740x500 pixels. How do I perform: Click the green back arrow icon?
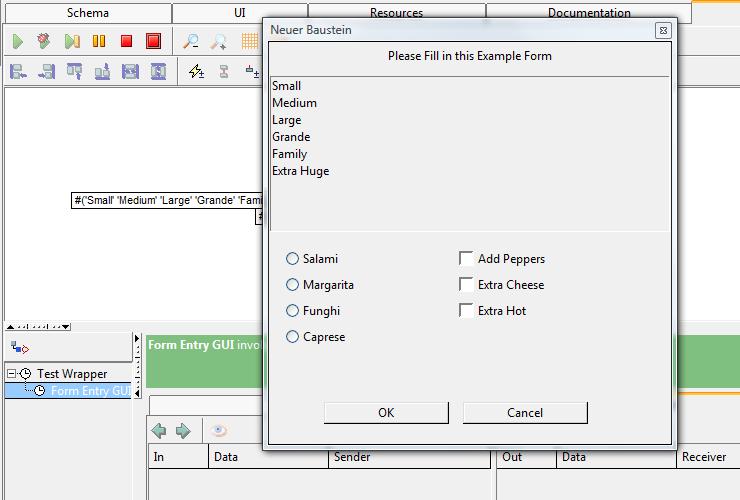tap(159, 431)
